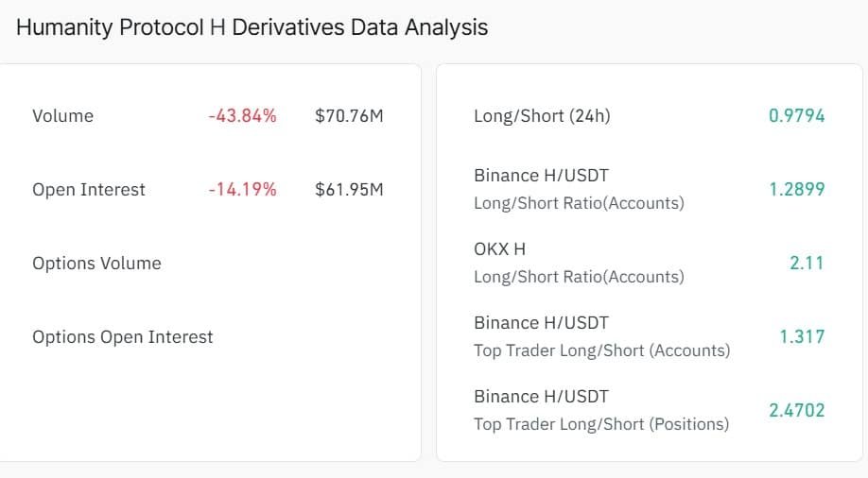Click the 1.317 top trader accounts value

(x=802, y=336)
